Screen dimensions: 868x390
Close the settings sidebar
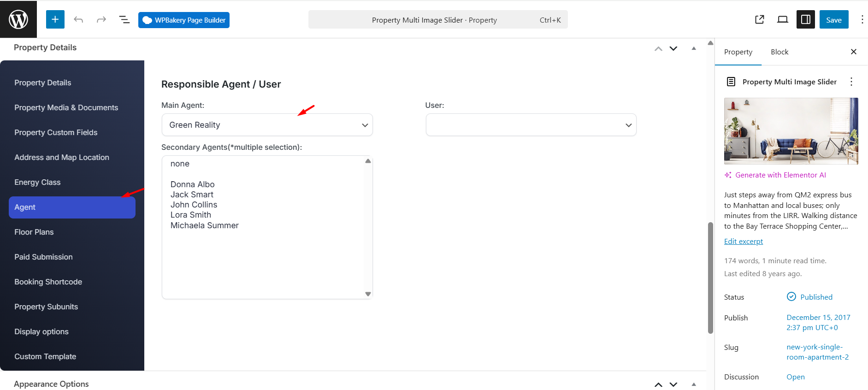click(854, 52)
